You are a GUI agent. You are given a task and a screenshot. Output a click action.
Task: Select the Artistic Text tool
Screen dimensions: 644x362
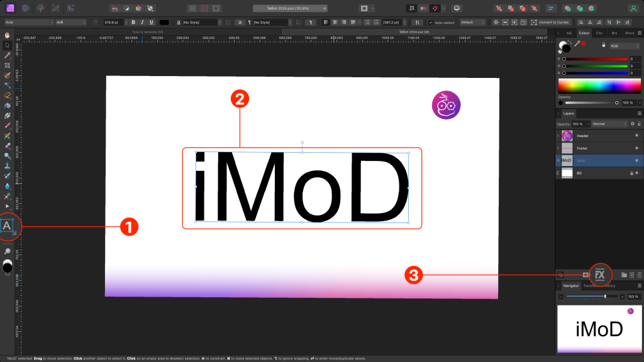click(x=8, y=226)
